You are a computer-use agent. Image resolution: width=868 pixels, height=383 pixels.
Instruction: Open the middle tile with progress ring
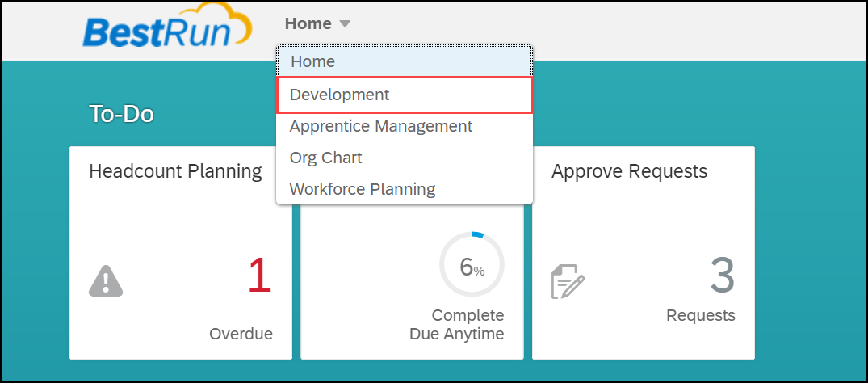point(412,281)
